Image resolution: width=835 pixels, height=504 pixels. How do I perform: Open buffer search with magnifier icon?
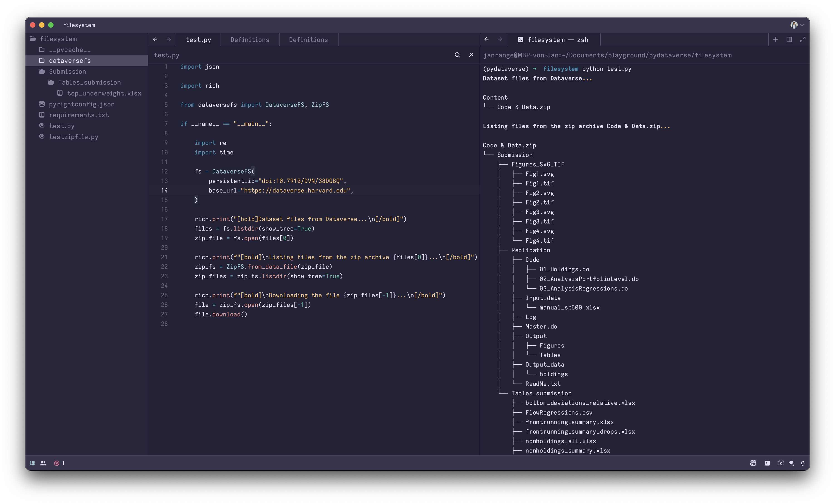(x=457, y=55)
